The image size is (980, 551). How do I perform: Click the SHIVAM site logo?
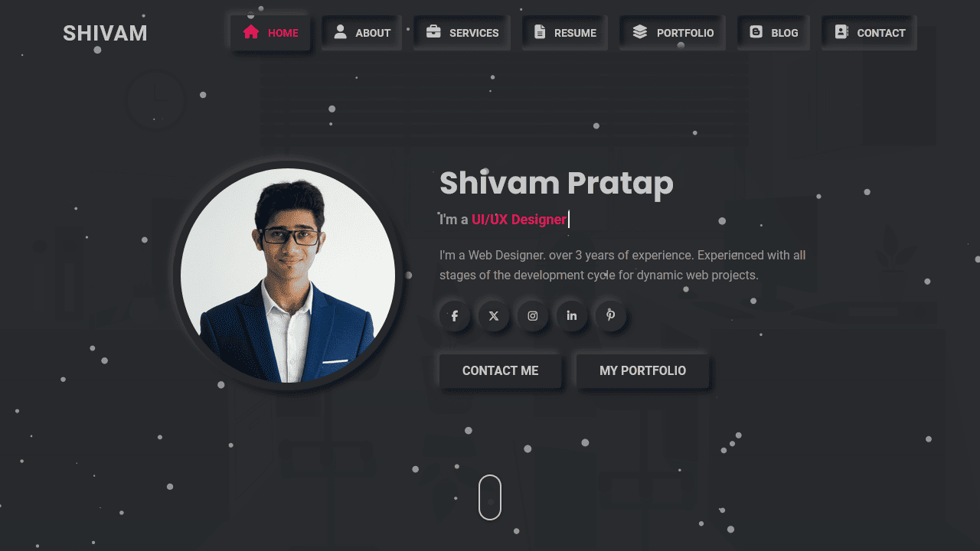105,34
